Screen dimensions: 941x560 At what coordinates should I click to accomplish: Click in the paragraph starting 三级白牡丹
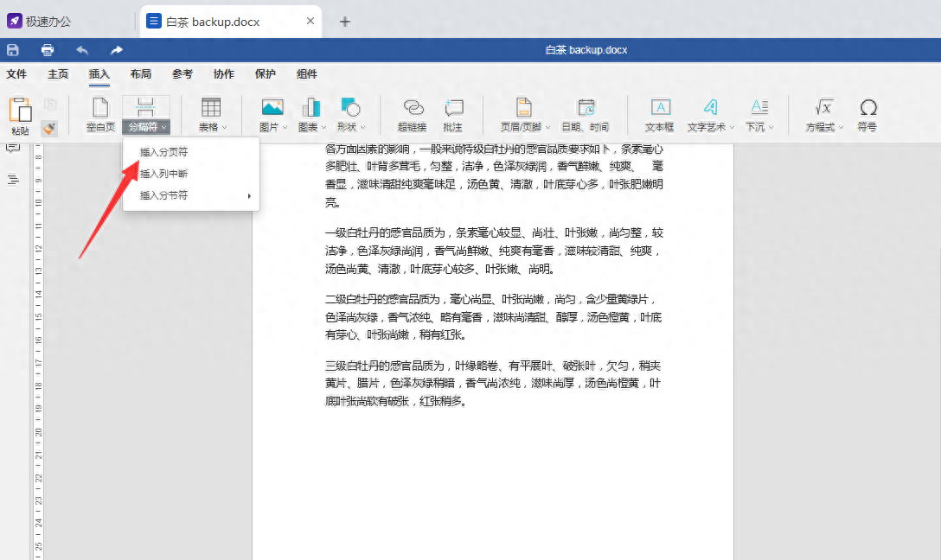[495, 383]
